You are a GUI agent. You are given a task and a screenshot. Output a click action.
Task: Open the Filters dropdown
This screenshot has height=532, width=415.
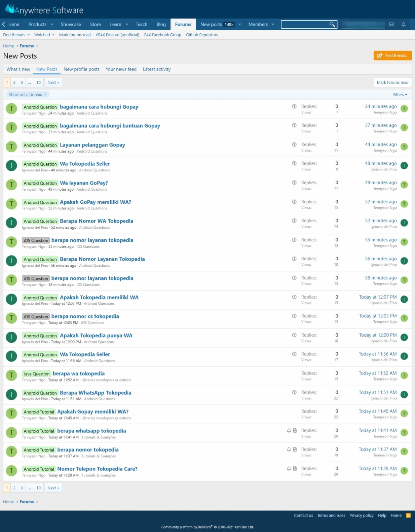coord(400,95)
